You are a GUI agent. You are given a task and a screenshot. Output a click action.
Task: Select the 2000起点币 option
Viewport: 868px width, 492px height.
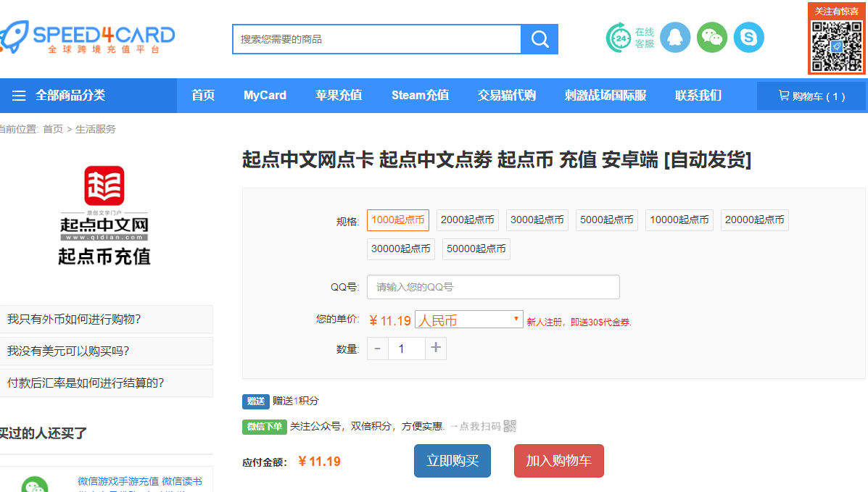(x=468, y=220)
